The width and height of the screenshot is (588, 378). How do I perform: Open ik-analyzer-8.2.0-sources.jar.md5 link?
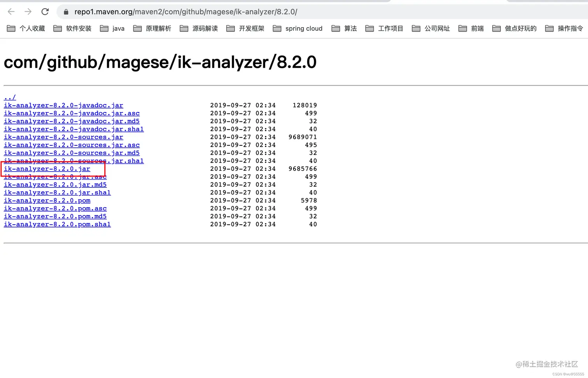(x=72, y=153)
